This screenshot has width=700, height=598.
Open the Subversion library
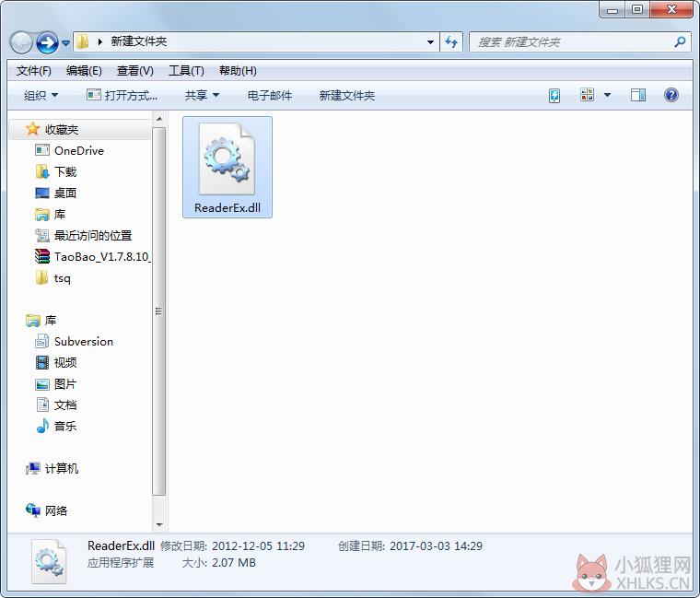tap(84, 342)
